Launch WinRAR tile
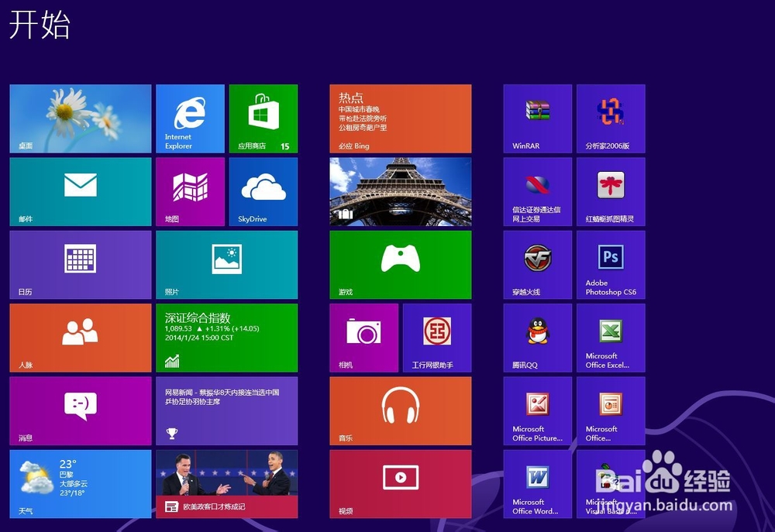The image size is (775, 532). coord(538,118)
